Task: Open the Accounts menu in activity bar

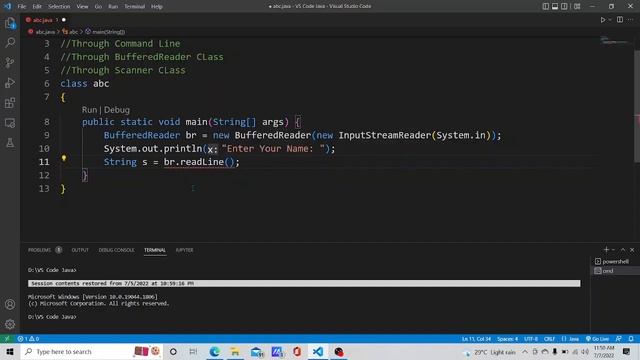Action: (x=10, y=304)
